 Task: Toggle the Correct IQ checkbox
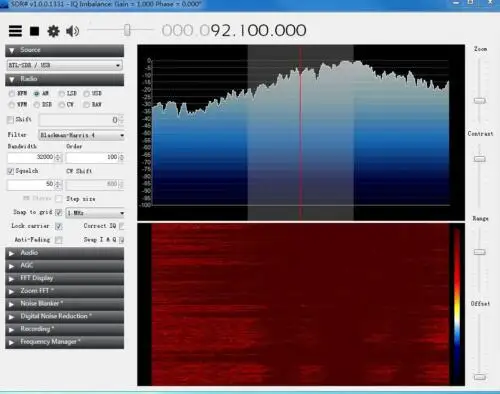tap(122, 226)
